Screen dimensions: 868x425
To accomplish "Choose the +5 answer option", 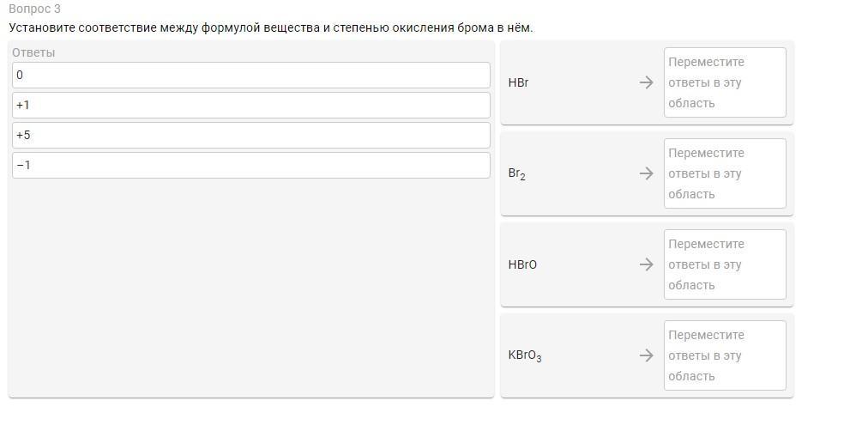I will (250, 135).
